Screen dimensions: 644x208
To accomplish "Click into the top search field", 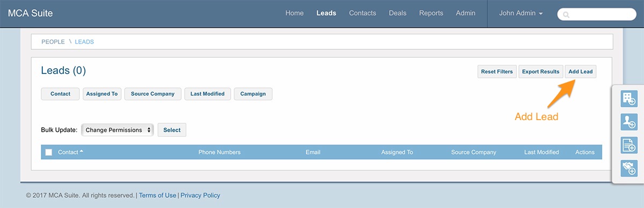I will tap(597, 14).
